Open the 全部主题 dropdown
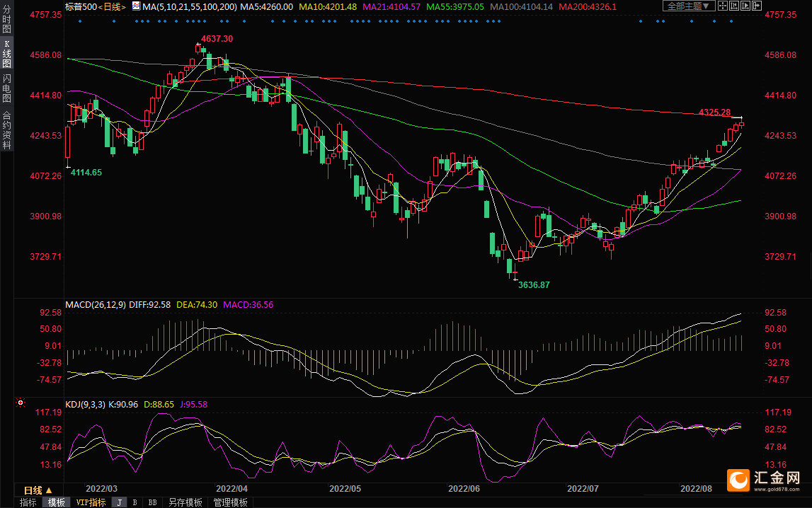Image resolution: width=812 pixels, height=508 pixels. [x=688, y=6]
